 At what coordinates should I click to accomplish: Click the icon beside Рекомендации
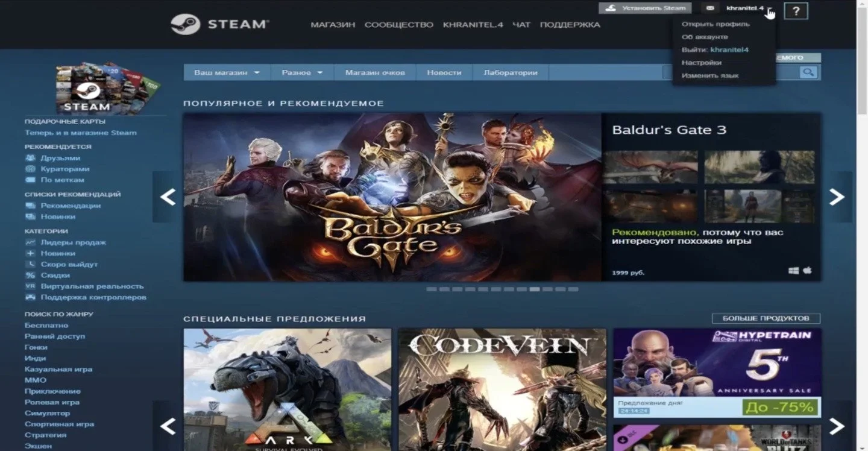30,206
